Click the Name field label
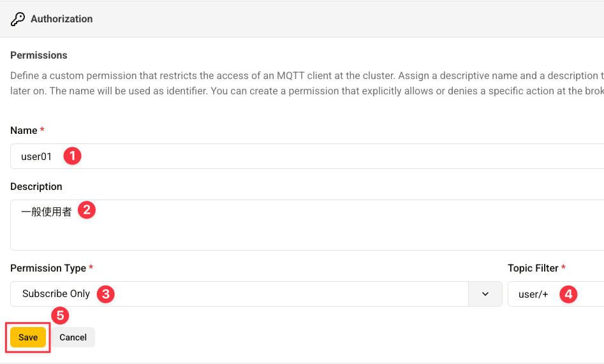The image size is (604, 364). (24, 130)
